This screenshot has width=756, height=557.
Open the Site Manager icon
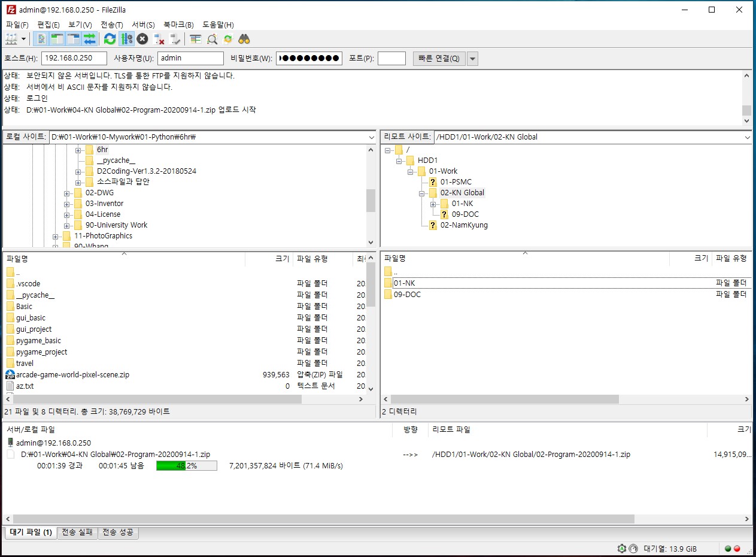pos(11,39)
